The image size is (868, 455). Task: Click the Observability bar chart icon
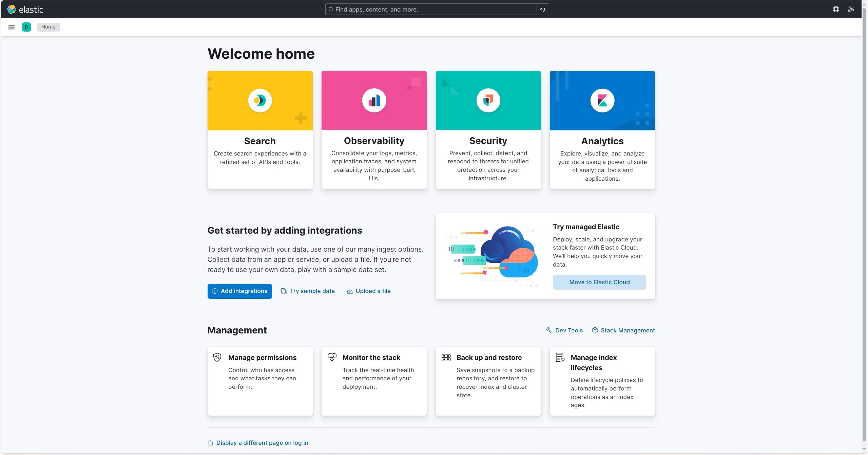tap(374, 101)
